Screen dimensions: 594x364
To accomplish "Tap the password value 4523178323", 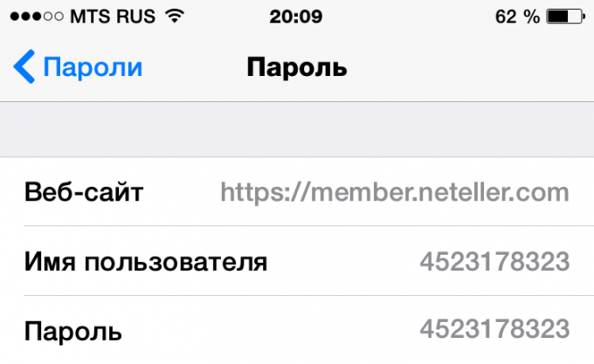I will (x=494, y=329).
